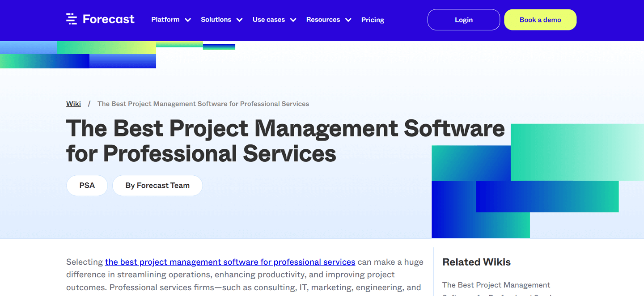Click the Book a demo button
644x296 pixels.
coord(540,20)
